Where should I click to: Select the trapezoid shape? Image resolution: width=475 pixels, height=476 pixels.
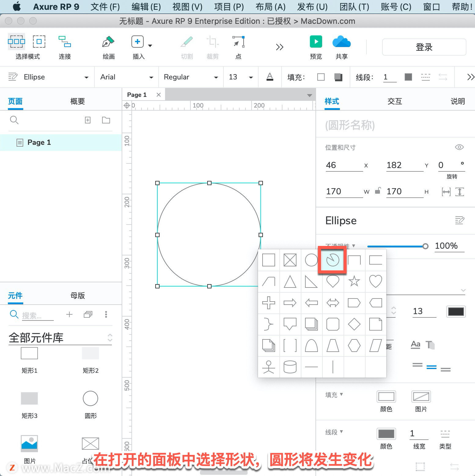click(x=333, y=346)
